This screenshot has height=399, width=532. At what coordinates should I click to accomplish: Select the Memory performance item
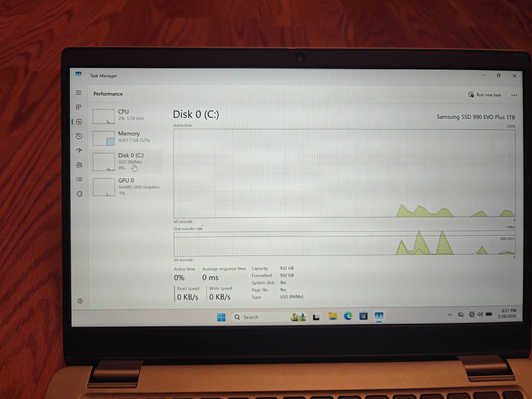126,137
